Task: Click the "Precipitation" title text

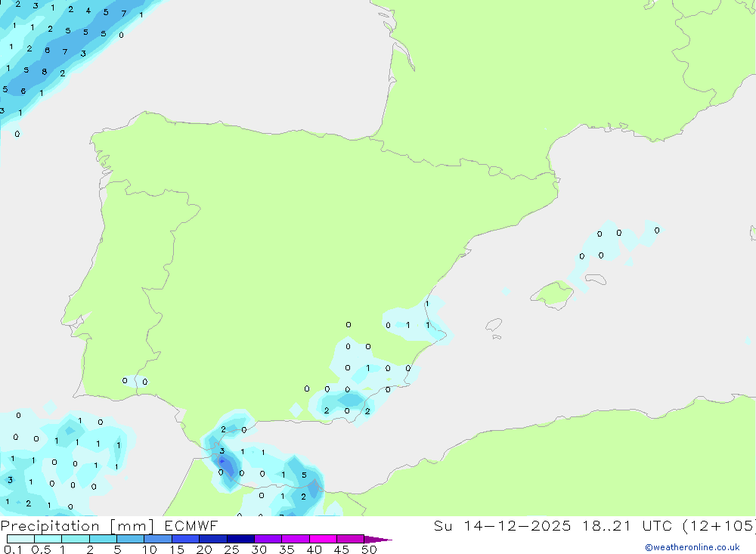Action: pos(50,526)
